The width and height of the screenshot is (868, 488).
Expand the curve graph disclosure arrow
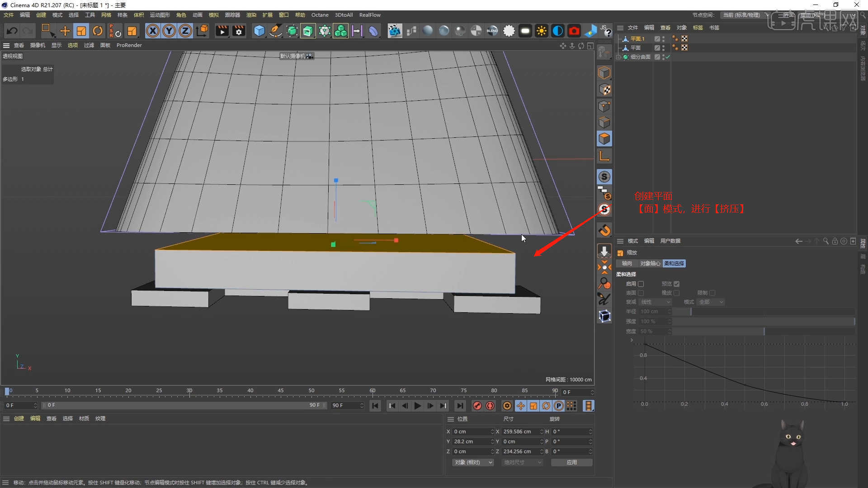(x=632, y=340)
